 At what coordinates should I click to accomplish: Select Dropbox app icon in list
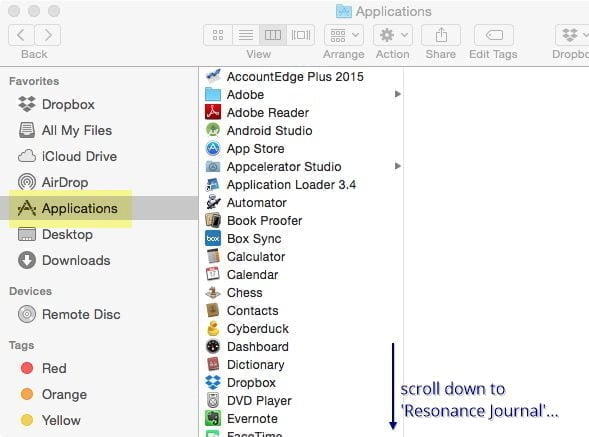tap(213, 383)
